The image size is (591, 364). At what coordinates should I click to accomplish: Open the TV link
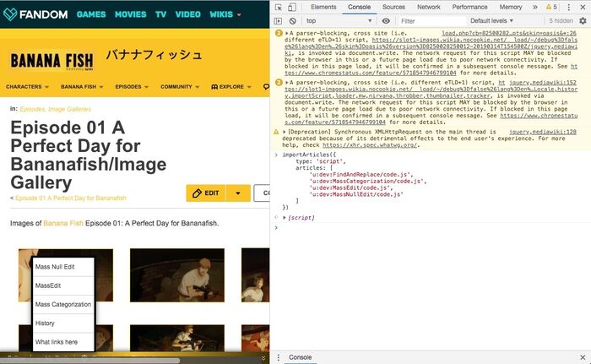point(160,14)
